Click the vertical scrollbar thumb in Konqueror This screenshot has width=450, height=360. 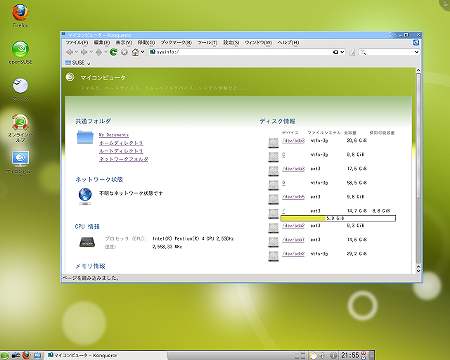pyautogui.click(x=418, y=136)
